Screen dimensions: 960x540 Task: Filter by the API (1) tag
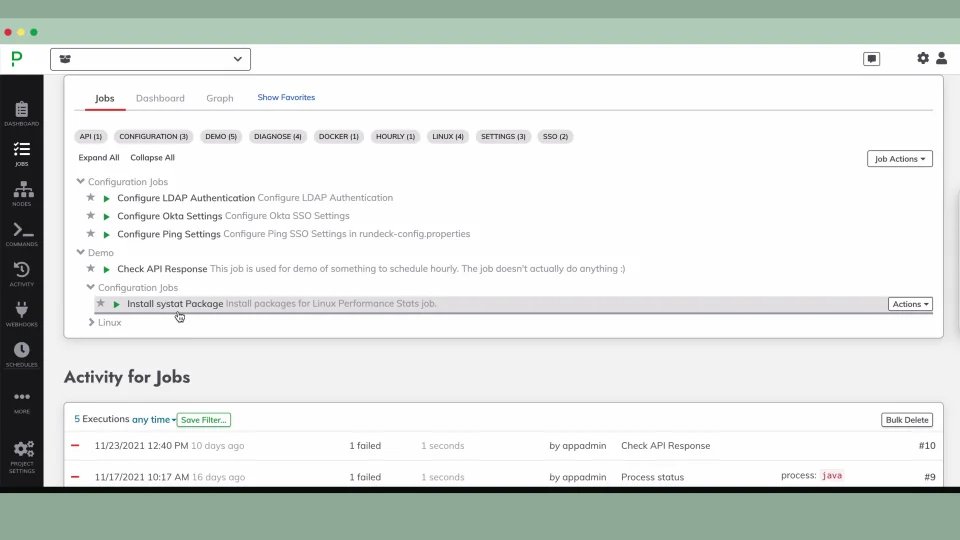click(x=91, y=137)
